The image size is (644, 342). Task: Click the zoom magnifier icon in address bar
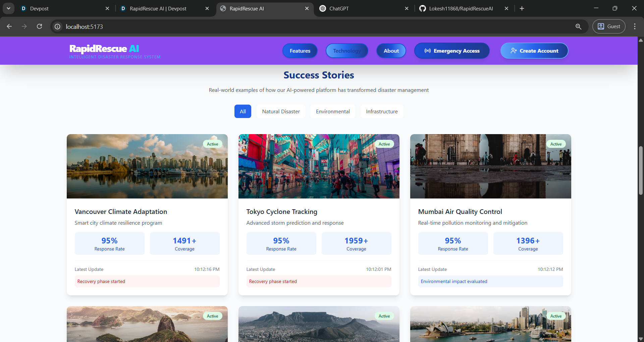pyautogui.click(x=578, y=26)
